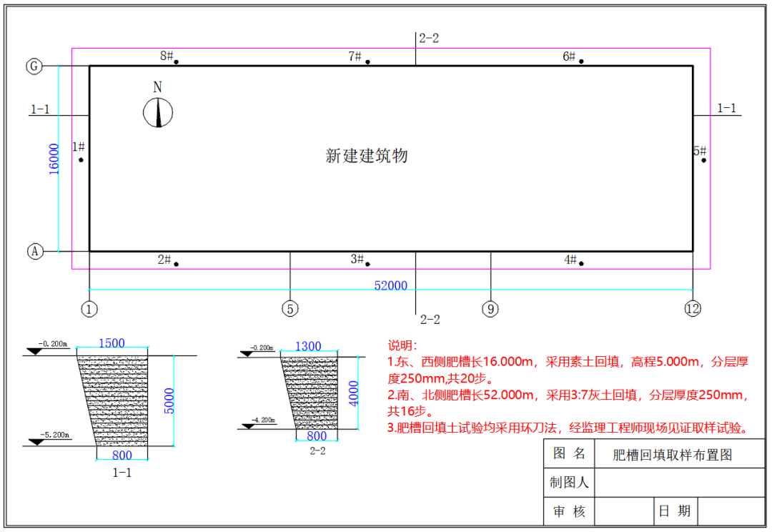Select the 800 dimension under section 2-2
Screen dimensions: 772x532
click(x=317, y=435)
